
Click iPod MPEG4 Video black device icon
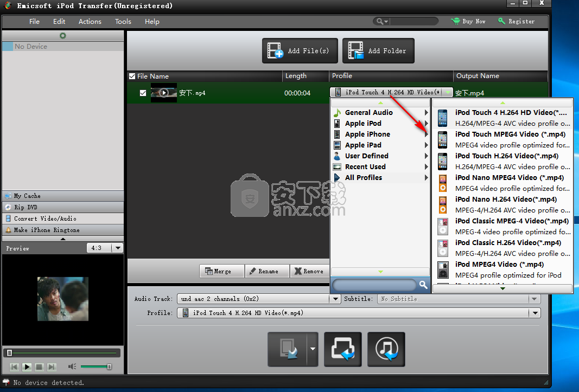[442, 270]
